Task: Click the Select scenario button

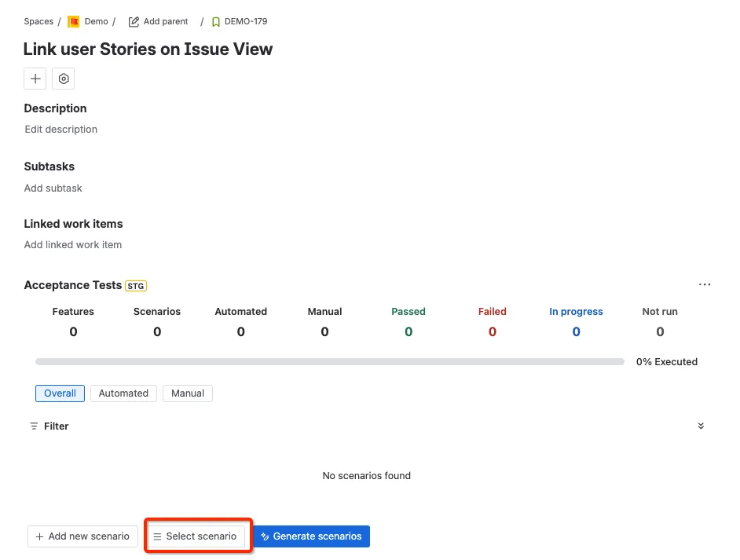Action: point(195,536)
